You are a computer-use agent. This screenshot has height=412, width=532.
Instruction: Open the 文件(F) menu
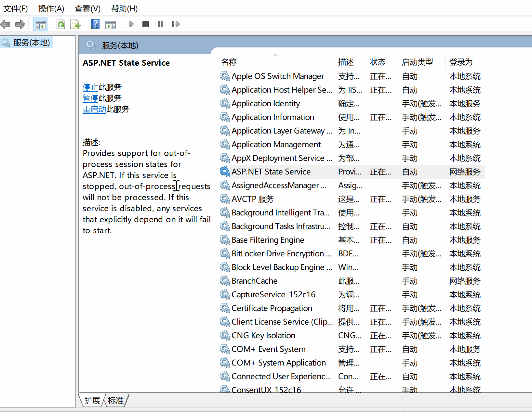(15, 9)
